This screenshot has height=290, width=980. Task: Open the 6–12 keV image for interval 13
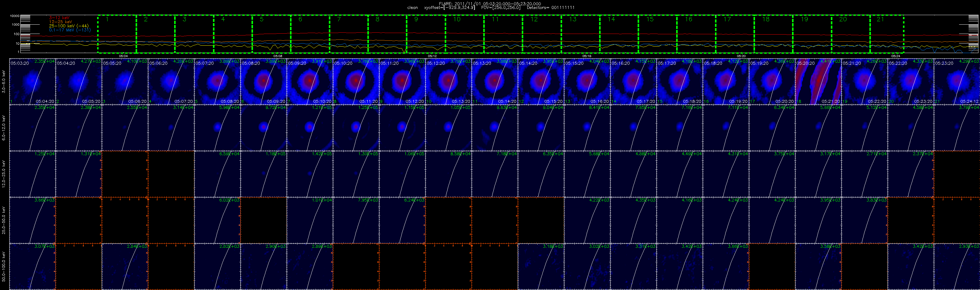click(x=587, y=128)
